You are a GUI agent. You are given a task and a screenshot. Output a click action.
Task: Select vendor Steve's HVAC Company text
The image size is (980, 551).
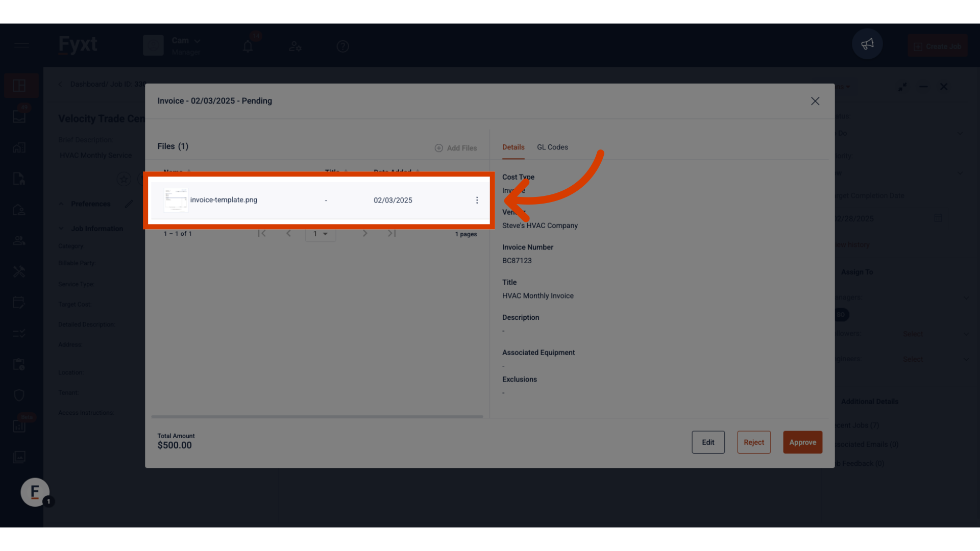(x=540, y=226)
